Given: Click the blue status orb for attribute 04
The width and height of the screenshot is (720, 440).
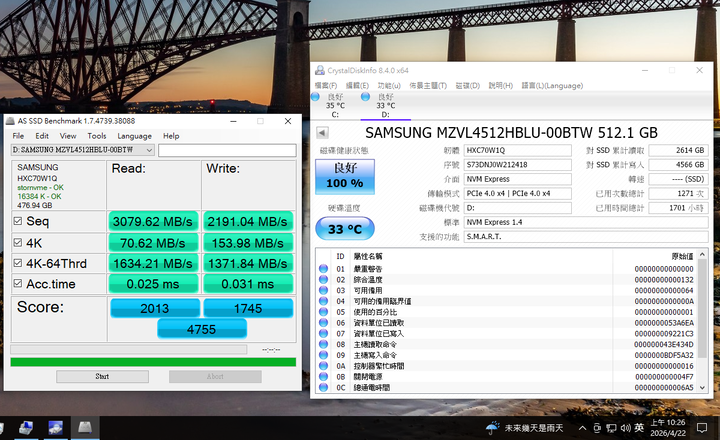Looking at the screenshot, I should [323, 301].
